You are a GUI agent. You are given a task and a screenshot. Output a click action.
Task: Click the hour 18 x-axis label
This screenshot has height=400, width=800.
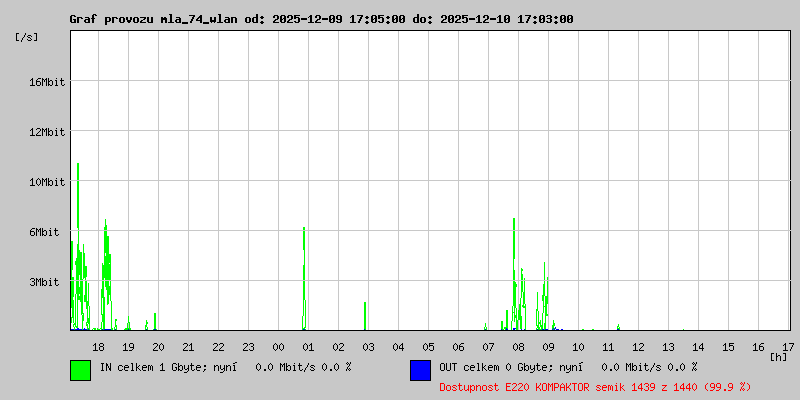pyautogui.click(x=98, y=347)
